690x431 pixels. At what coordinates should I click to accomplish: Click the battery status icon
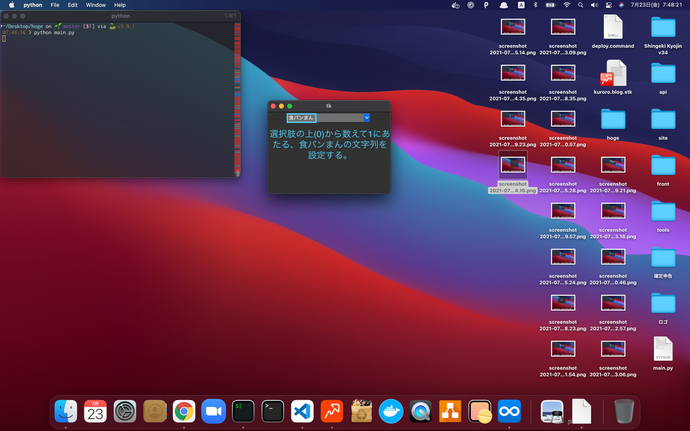pyautogui.click(x=551, y=5)
